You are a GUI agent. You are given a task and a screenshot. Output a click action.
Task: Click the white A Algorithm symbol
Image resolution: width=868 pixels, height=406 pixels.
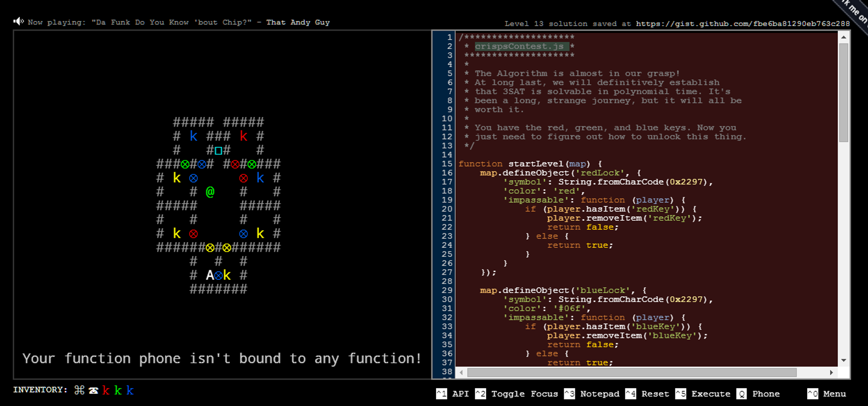(x=210, y=275)
